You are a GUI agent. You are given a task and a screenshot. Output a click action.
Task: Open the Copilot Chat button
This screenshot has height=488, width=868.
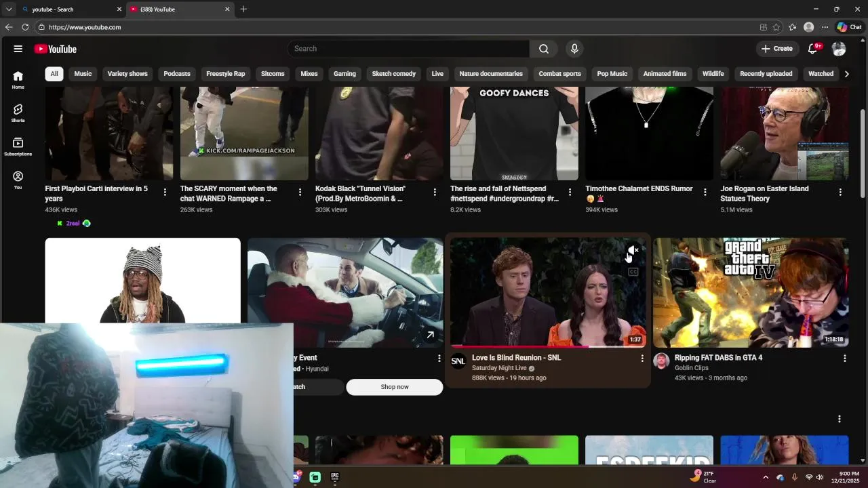[849, 27]
